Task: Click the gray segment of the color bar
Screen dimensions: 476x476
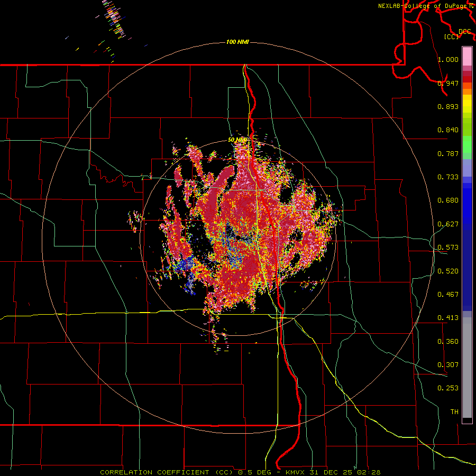Action: pos(467,368)
